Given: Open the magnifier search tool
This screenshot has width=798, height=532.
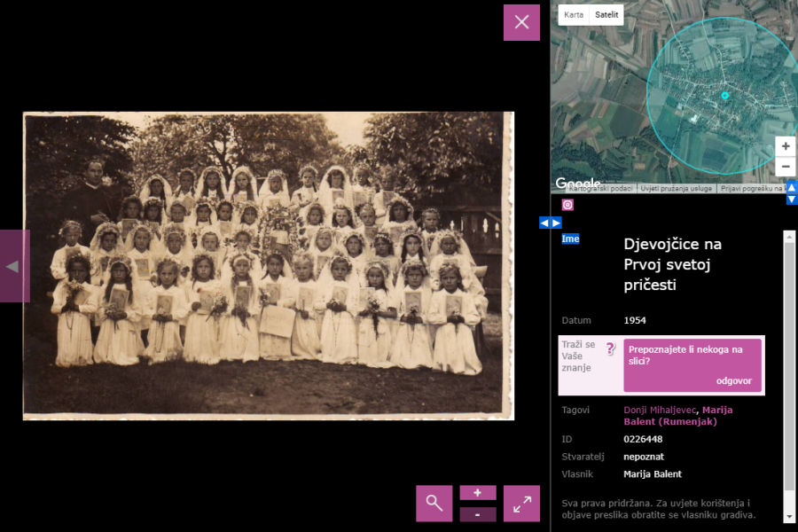Looking at the screenshot, I should point(434,504).
